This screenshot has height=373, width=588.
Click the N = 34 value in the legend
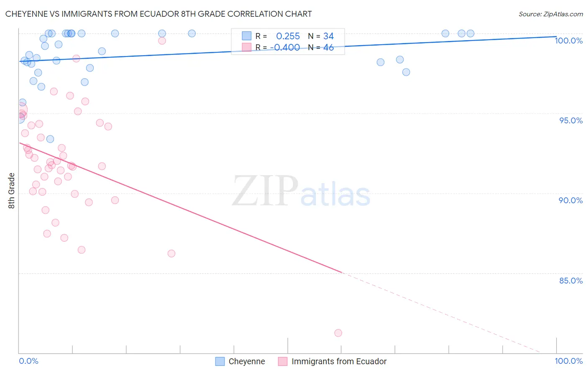click(321, 36)
